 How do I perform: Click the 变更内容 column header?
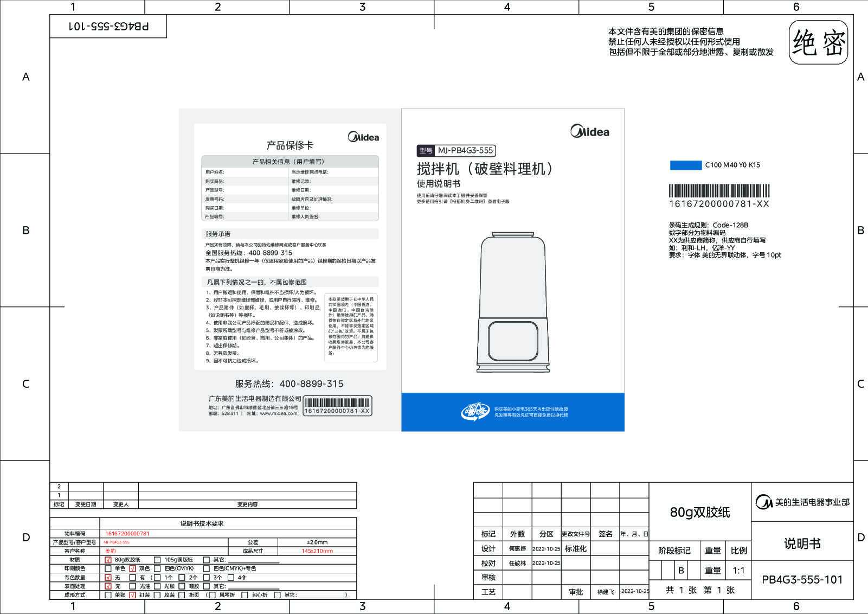[x=247, y=504]
